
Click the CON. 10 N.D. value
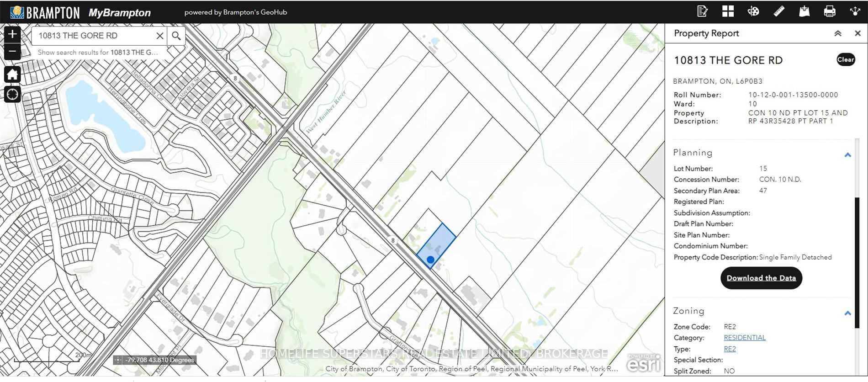tap(780, 180)
